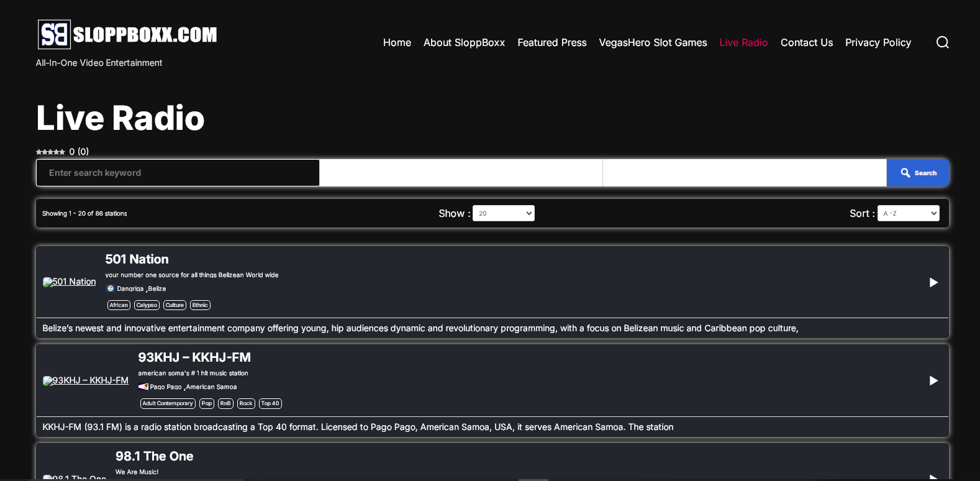Image resolution: width=980 pixels, height=481 pixels.
Task: Open the Sort A-Z dropdown
Action: pos(908,213)
